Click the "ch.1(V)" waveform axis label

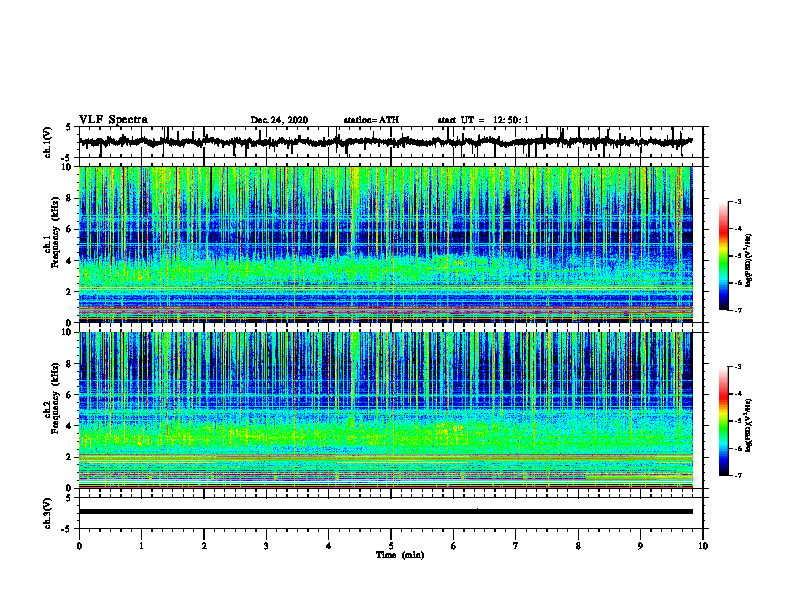(x=48, y=142)
